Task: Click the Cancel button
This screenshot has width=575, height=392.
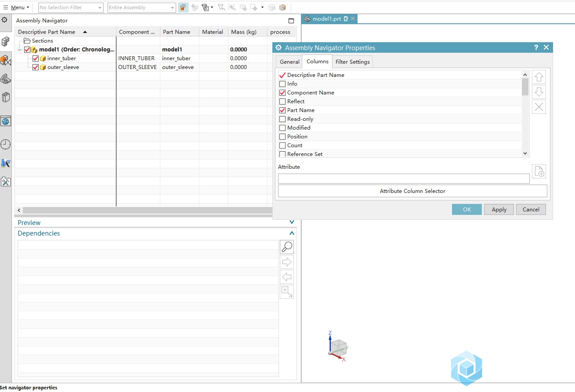Action: tap(531, 210)
